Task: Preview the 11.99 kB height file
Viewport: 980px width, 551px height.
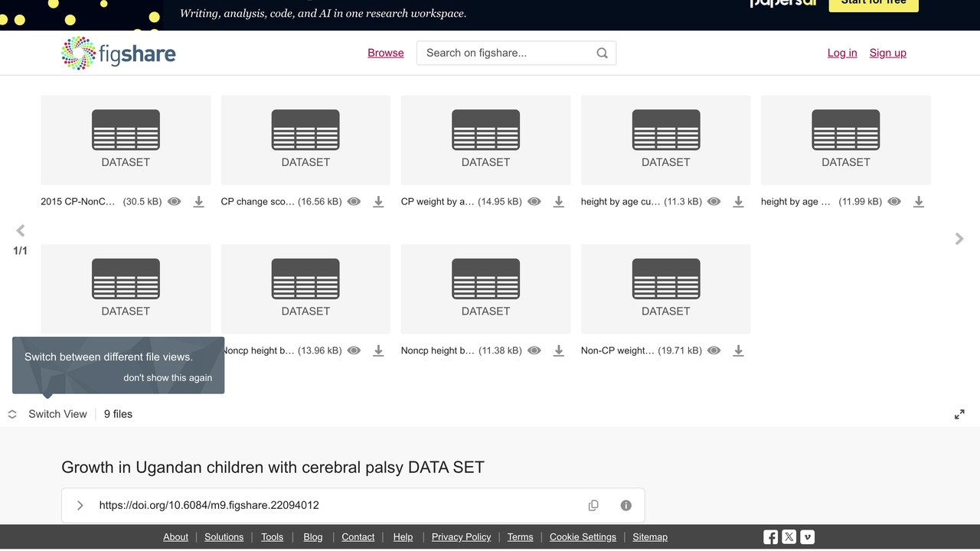Action: tap(894, 202)
